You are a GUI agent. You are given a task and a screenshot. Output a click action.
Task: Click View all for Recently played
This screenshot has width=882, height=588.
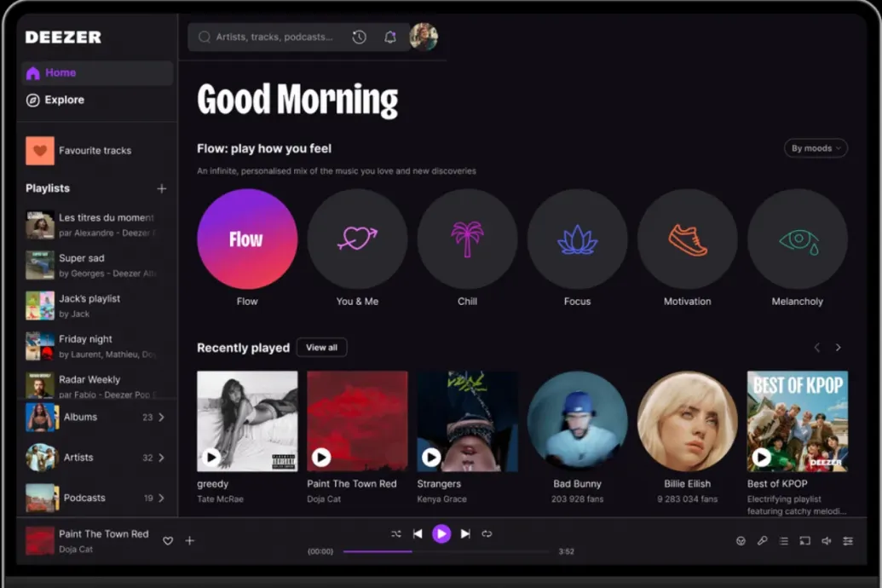click(x=321, y=348)
